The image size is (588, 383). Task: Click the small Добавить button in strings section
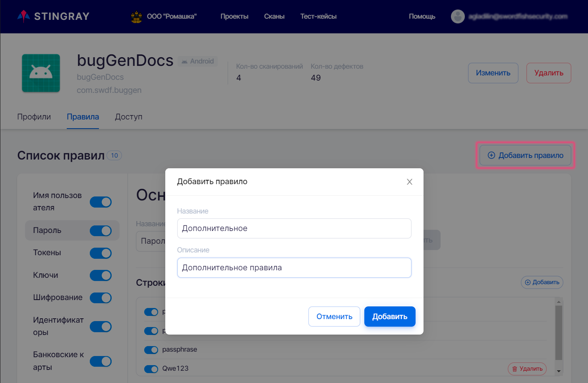pos(542,282)
